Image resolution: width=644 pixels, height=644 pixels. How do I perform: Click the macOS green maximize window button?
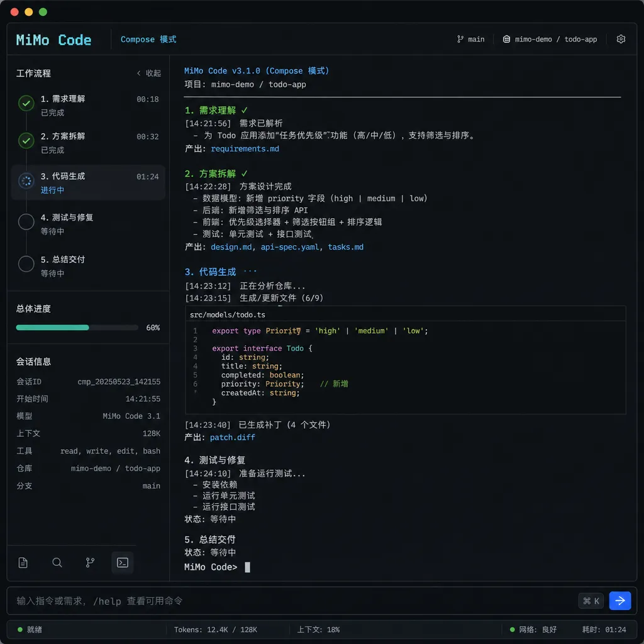[43, 12]
